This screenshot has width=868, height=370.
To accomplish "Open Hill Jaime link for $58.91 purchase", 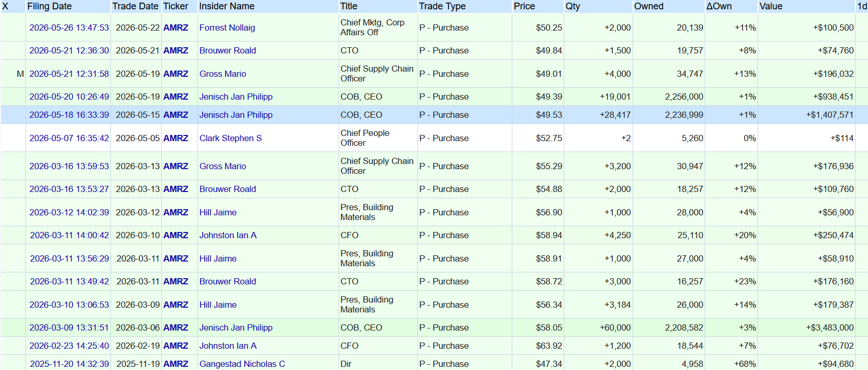I will [x=218, y=258].
